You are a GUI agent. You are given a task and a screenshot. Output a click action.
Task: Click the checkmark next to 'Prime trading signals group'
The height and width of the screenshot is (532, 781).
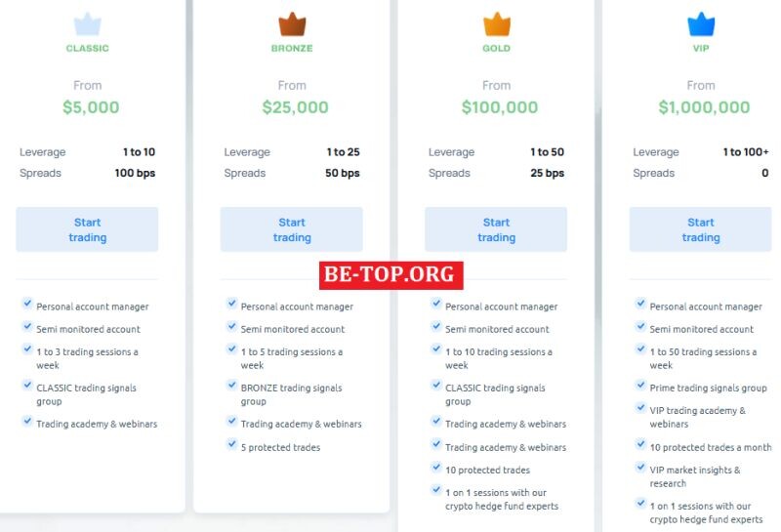[x=641, y=385]
